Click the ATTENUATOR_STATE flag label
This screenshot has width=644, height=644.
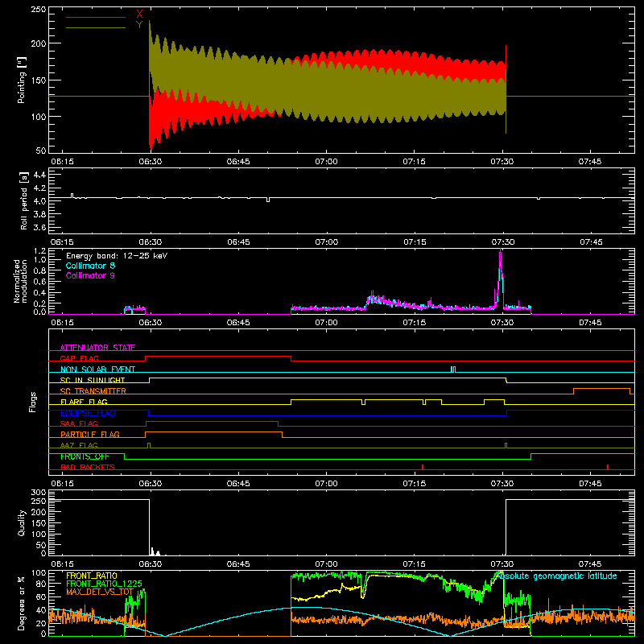(97, 348)
